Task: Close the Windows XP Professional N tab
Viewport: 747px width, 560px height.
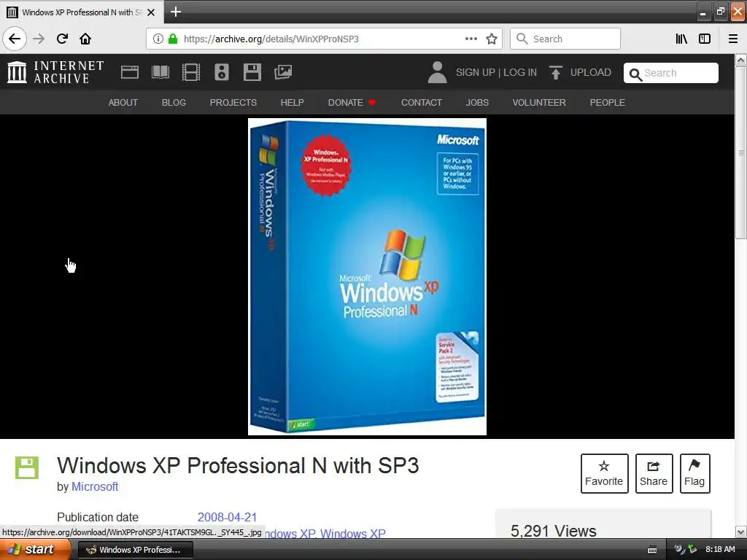Action: [151, 12]
